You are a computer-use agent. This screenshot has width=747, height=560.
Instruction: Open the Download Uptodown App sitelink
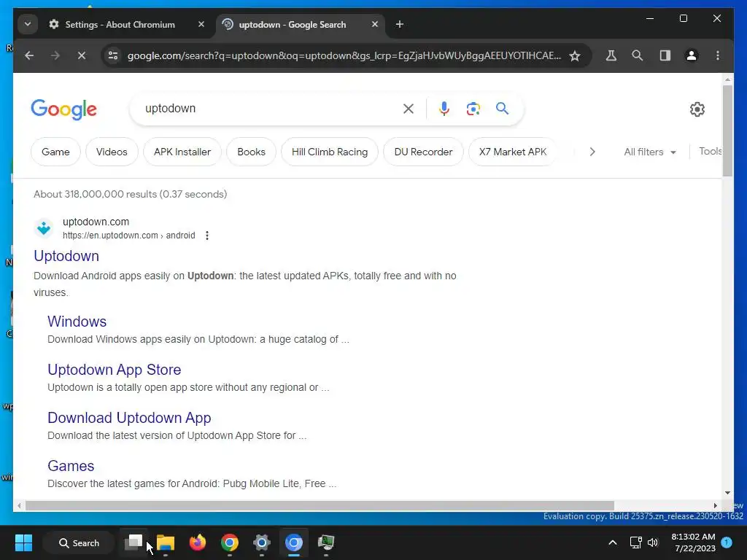[x=129, y=418]
